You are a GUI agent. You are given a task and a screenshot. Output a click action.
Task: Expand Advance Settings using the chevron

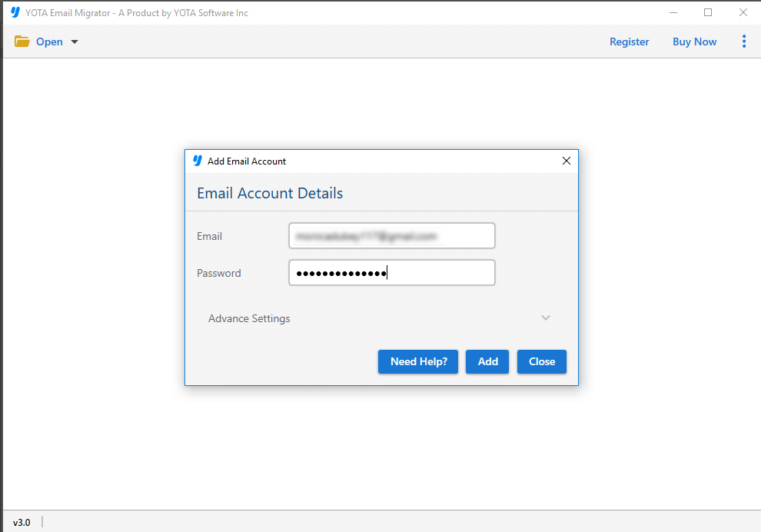point(546,318)
